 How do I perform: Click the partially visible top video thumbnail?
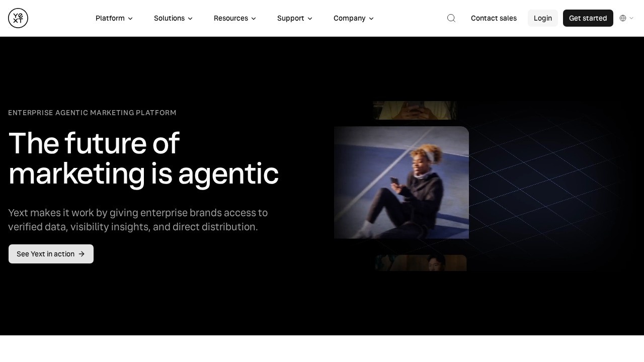(x=415, y=110)
